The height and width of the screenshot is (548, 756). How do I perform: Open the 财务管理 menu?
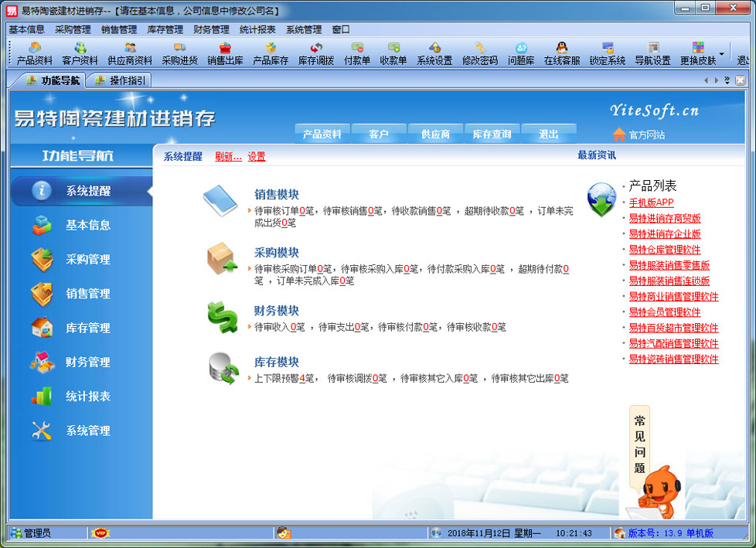[x=211, y=29]
